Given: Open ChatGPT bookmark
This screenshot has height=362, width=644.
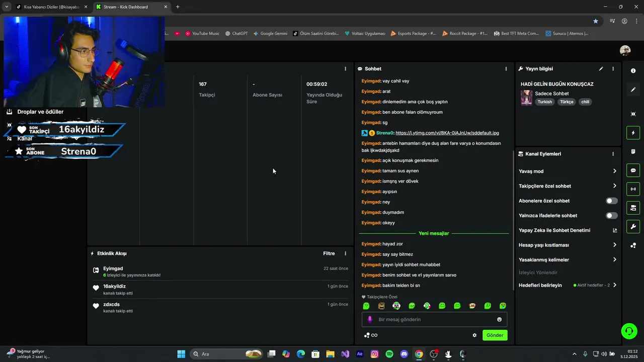Looking at the screenshot, I should click(236, 34).
